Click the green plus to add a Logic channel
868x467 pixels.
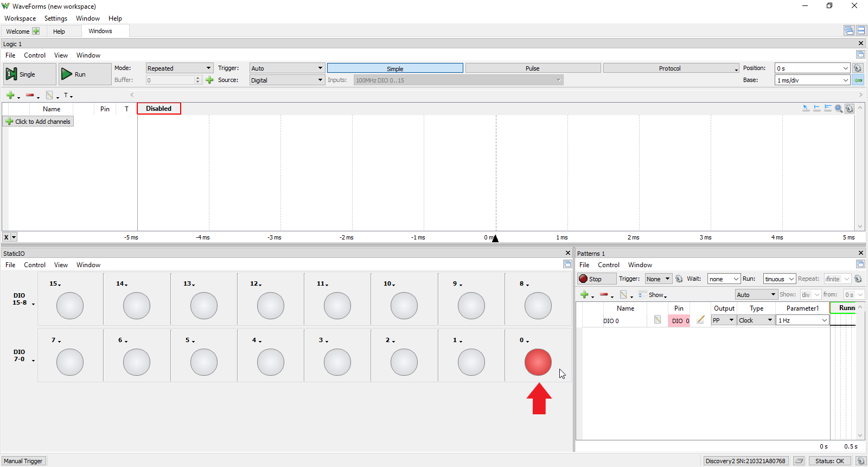point(10,96)
